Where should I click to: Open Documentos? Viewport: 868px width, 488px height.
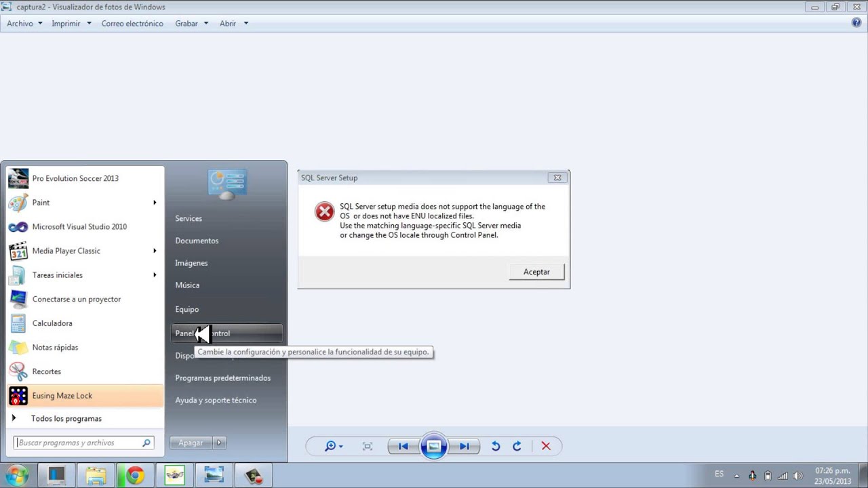(226, 241)
